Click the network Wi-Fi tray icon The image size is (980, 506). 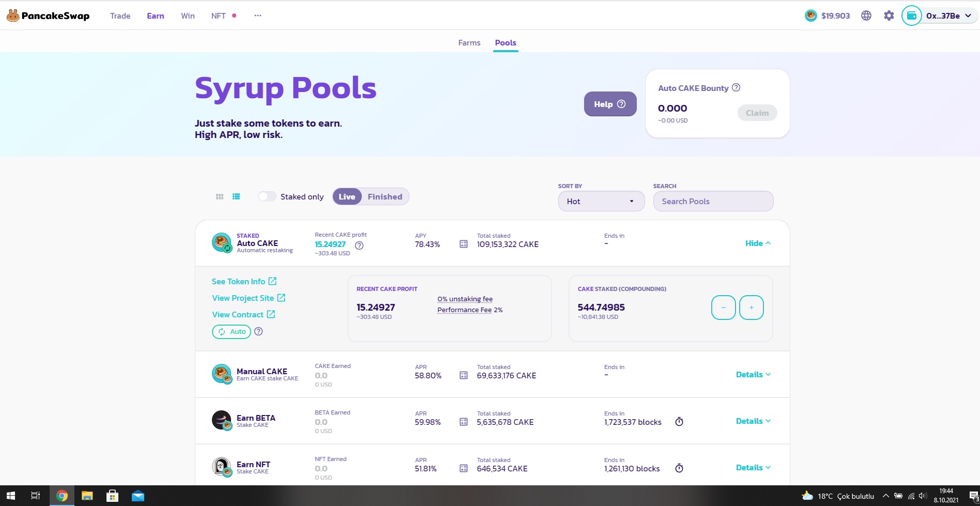tap(911, 496)
